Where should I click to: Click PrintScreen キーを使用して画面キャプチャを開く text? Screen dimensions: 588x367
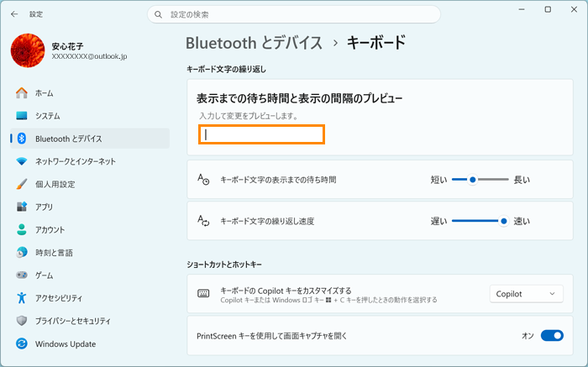click(272, 336)
